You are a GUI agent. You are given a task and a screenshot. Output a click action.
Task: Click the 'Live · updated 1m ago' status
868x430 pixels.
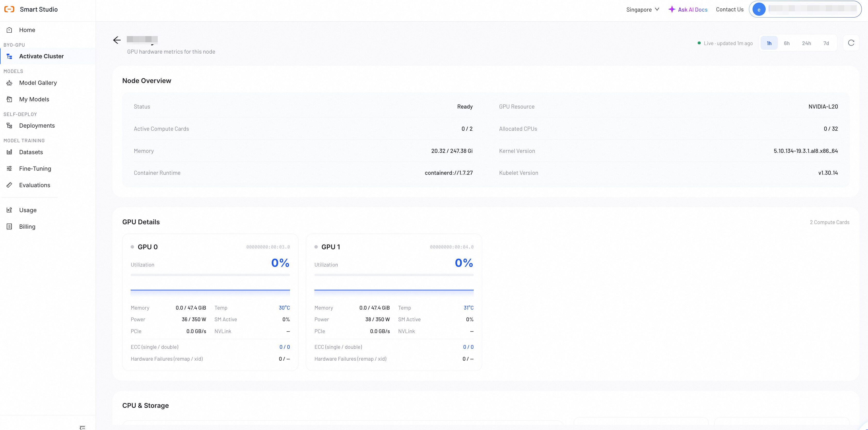click(x=725, y=43)
